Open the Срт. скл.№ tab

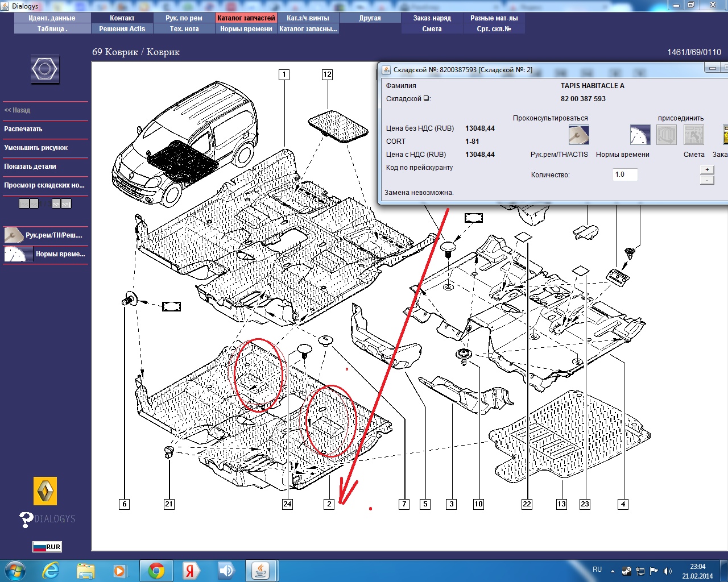coord(494,29)
